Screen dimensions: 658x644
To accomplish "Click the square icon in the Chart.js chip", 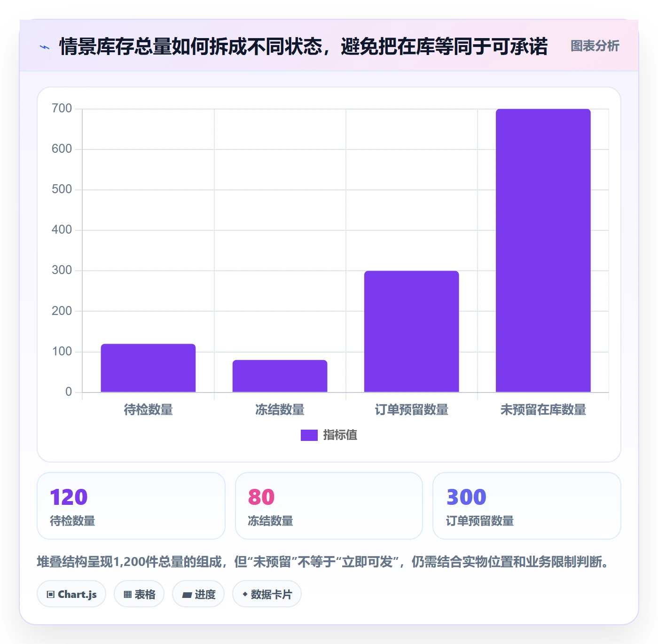I will coord(51,595).
